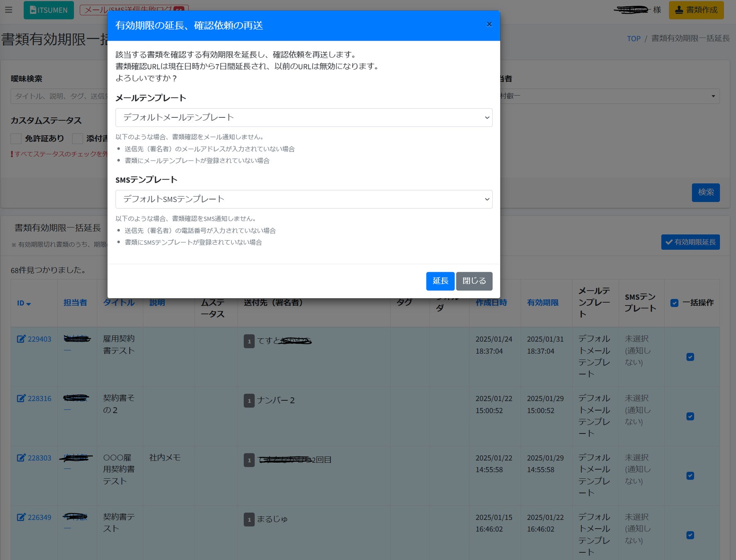The height and width of the screenshot is (560, 736).
Task: Click the blue 延長 button
Action: pos(440,281)
